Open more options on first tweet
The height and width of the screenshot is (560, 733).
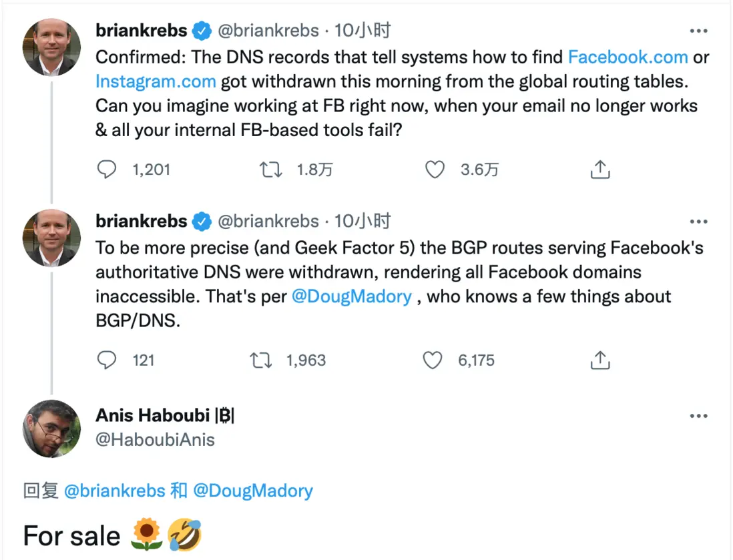tap(698, 31)
